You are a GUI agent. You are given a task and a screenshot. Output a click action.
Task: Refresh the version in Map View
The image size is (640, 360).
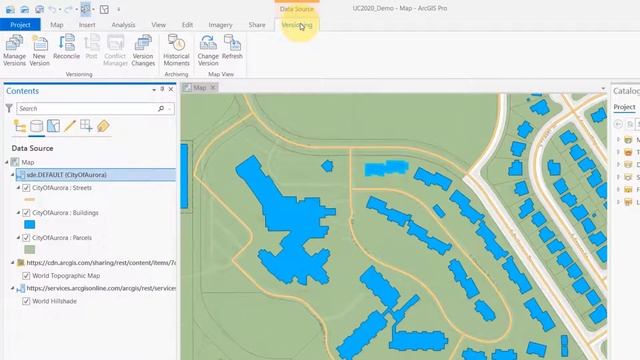click(x=232, y=47)
